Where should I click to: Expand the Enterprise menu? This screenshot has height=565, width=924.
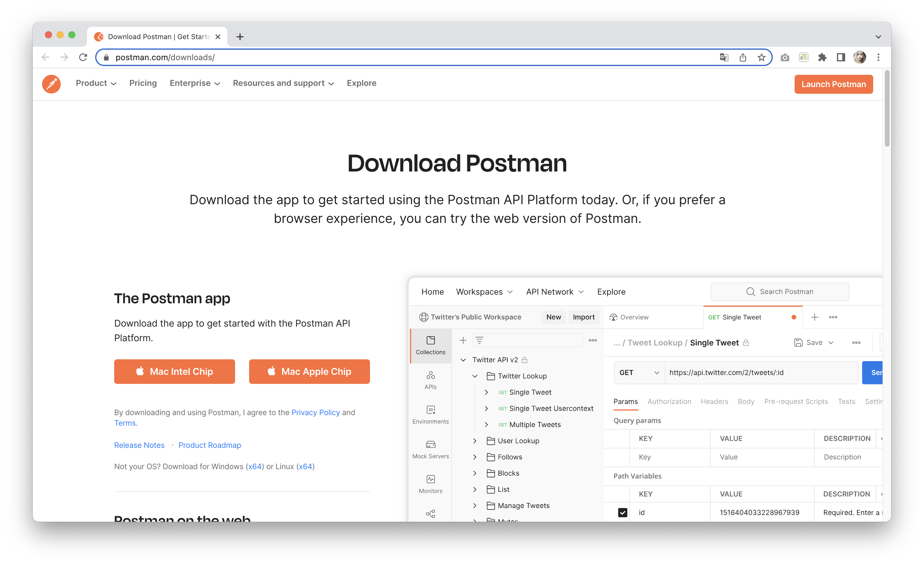point(194,83)
